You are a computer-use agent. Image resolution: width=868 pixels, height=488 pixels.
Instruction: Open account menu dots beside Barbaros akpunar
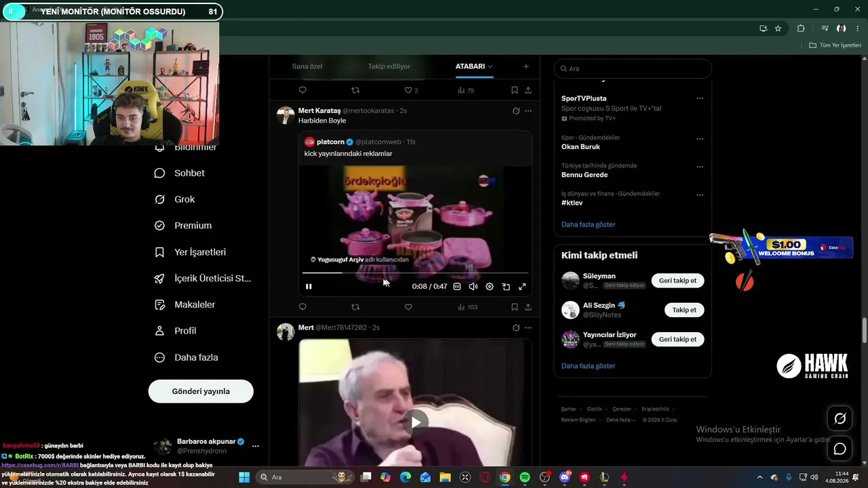pos(256,446)
